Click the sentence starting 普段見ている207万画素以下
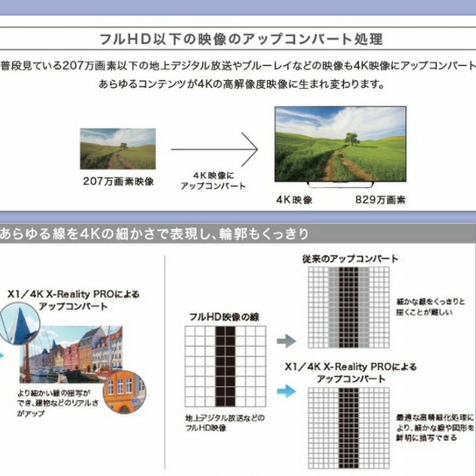 tap(238, 66)
